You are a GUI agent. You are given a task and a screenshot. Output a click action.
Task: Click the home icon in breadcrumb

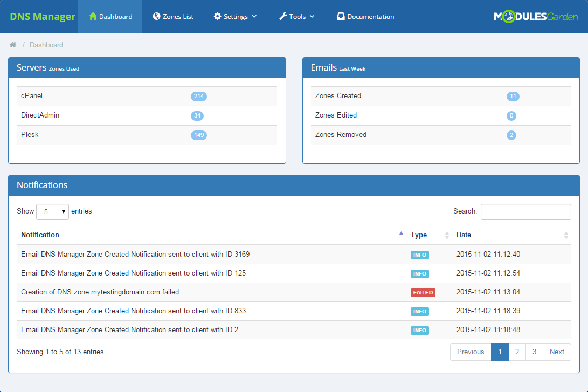click(x=13, y=45)
